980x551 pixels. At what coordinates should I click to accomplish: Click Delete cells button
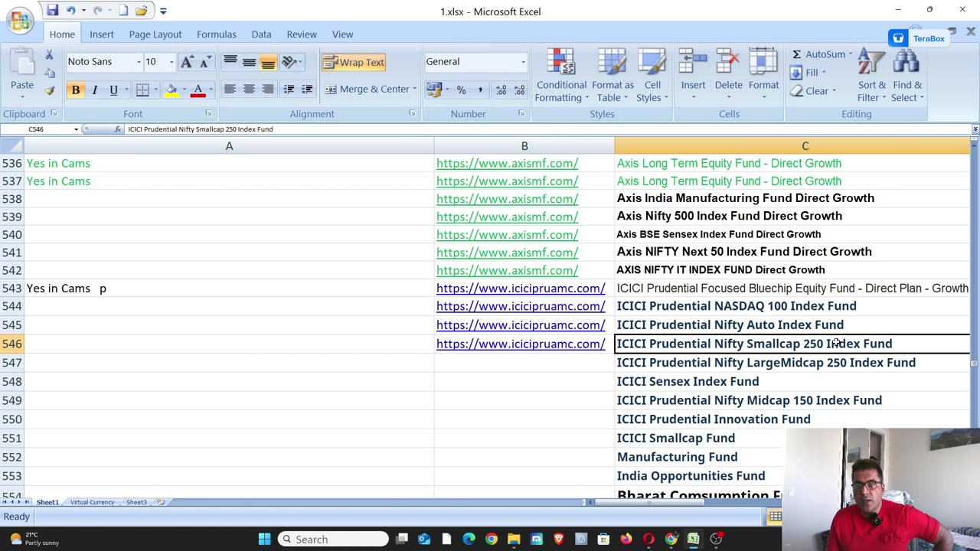[728, 75]
